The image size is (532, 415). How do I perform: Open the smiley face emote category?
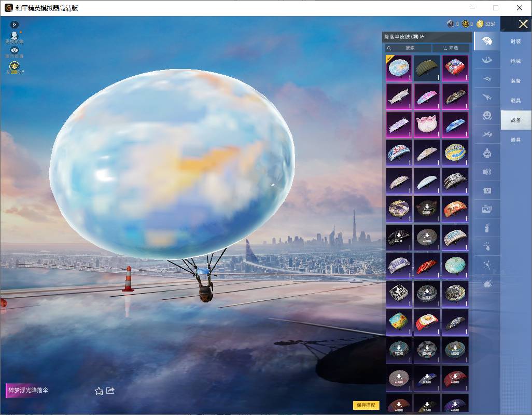pos(487,115)
